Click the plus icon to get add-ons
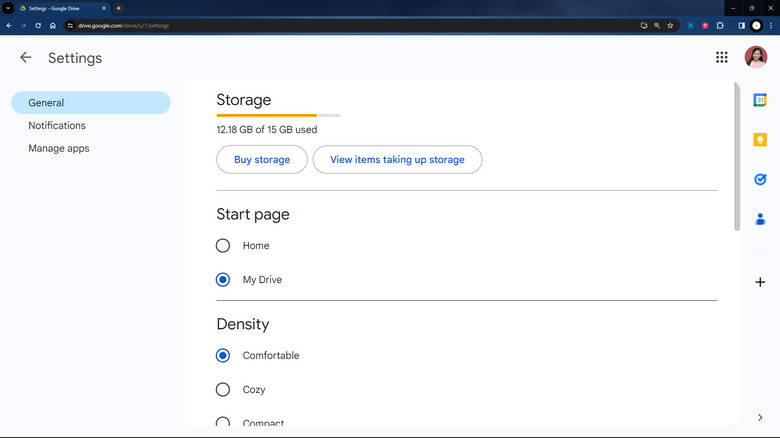This screenshot has width=780, height=438. (x=760, y=282)
